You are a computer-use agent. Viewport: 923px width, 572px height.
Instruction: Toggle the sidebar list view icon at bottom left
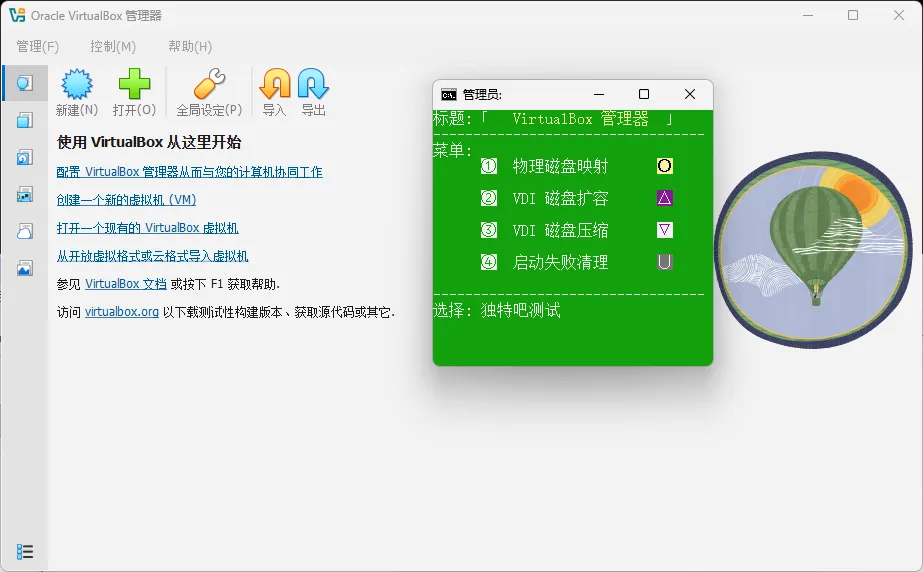(x=25, y=551)
